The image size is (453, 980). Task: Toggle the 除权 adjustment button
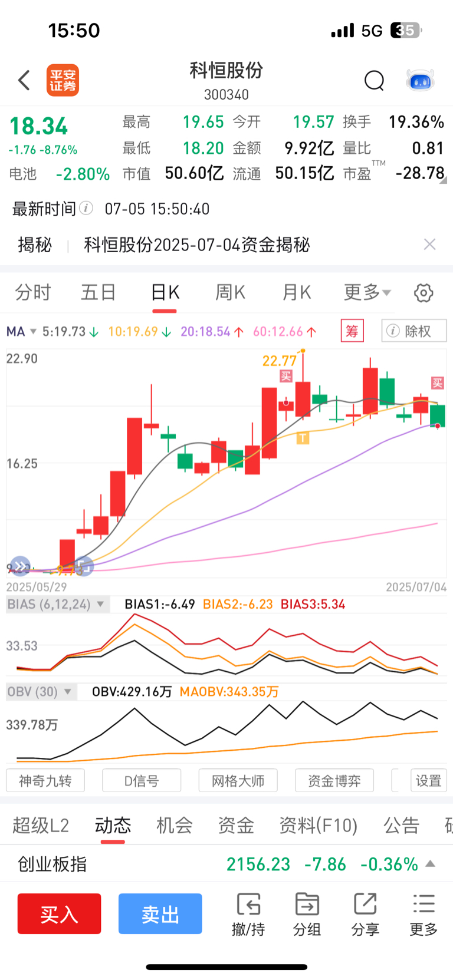point(414,331)
